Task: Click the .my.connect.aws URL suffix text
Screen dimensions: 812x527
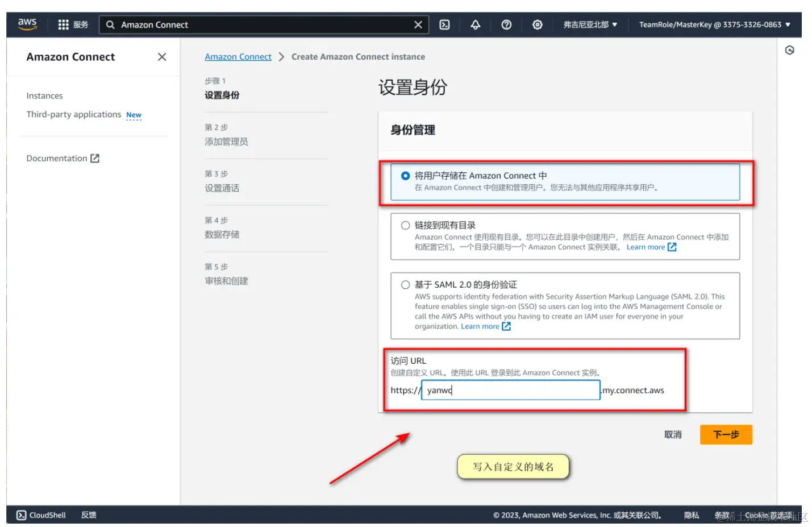Action: [x=632, y=390]
